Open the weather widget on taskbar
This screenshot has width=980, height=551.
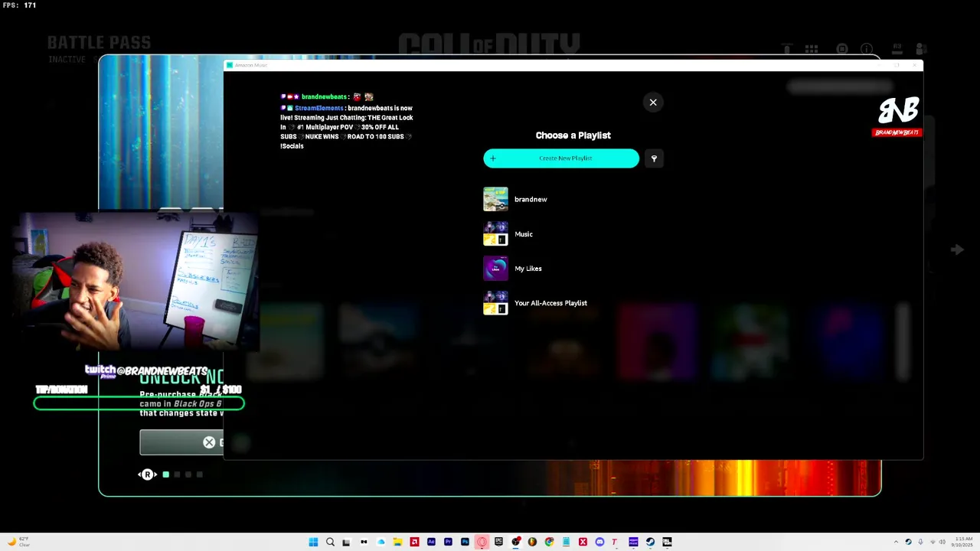pos(17,542)
